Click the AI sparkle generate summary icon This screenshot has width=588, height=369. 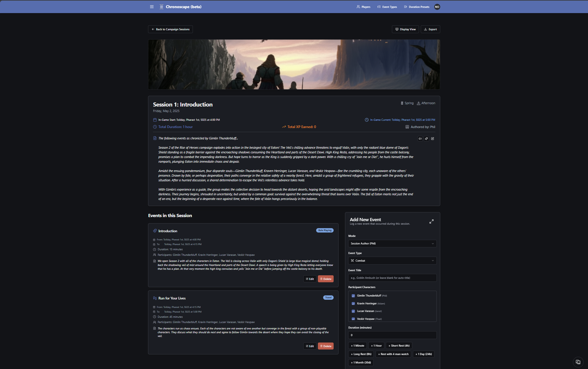pyautogui.click(x=426, y=139)
